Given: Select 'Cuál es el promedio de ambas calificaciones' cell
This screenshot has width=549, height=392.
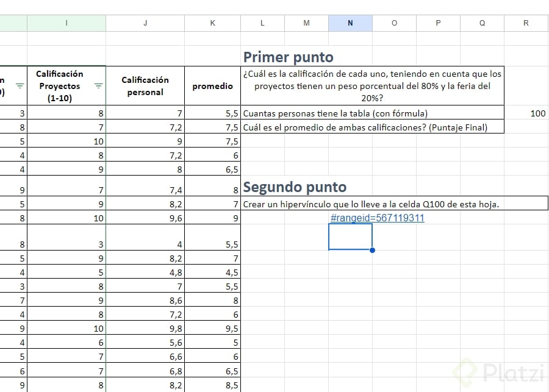Looking at the screenshot, I should [x=373, y=127].
